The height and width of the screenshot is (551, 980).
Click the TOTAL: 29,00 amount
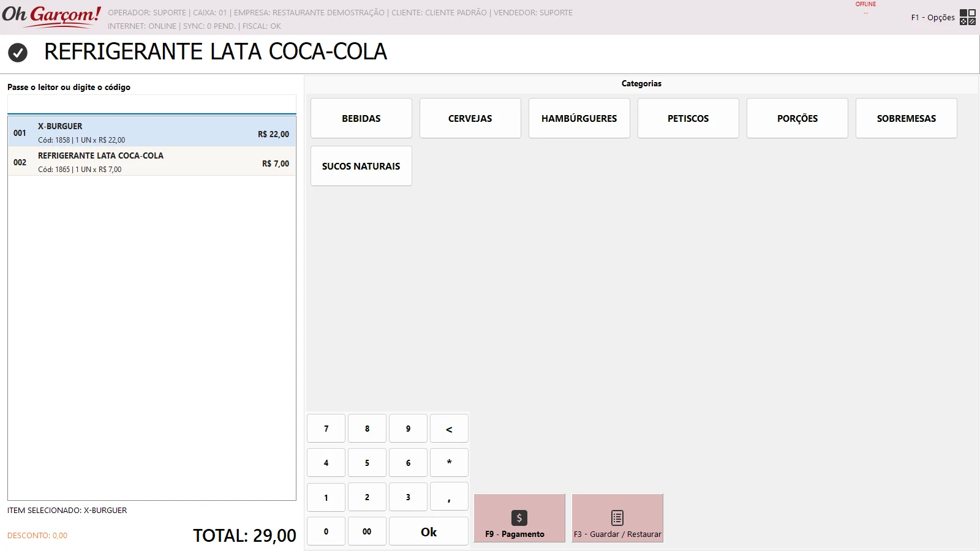click(244, 536)
